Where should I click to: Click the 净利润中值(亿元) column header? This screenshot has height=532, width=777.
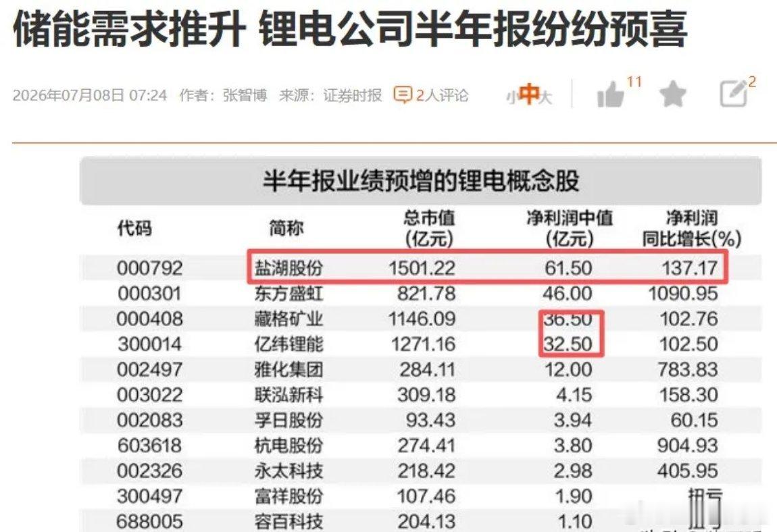[570, 228]
